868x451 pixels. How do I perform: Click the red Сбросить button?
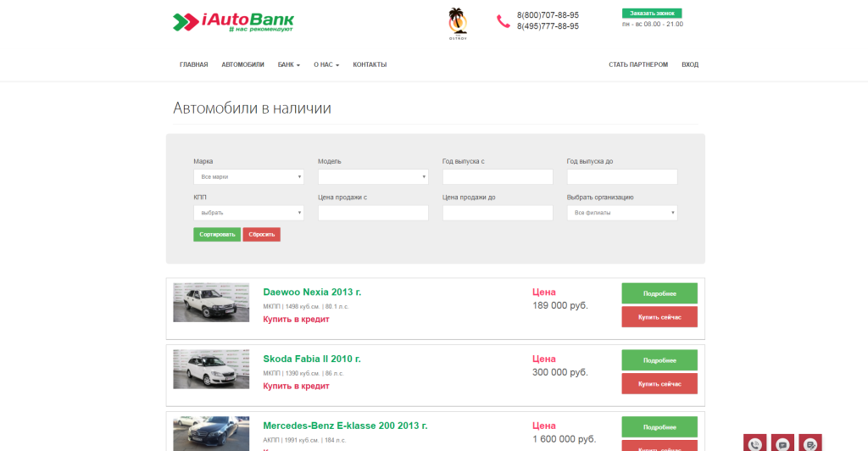(x=261, y=235)
